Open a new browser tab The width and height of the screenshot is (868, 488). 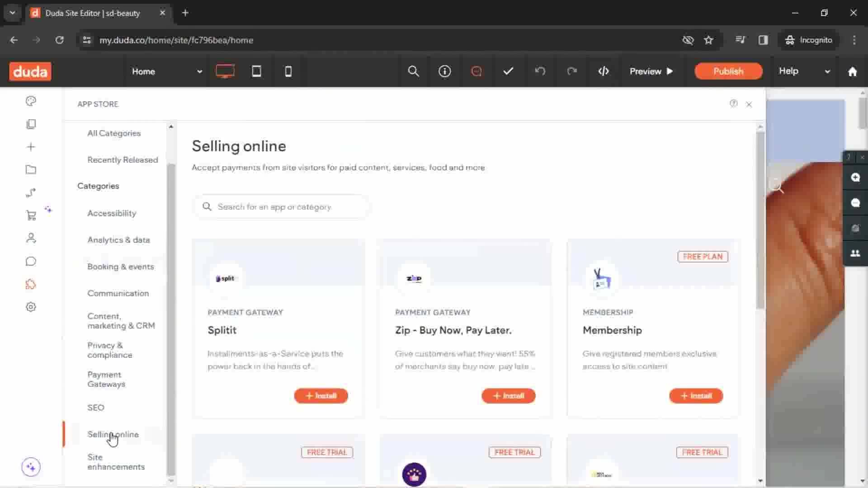pos(185,13)
